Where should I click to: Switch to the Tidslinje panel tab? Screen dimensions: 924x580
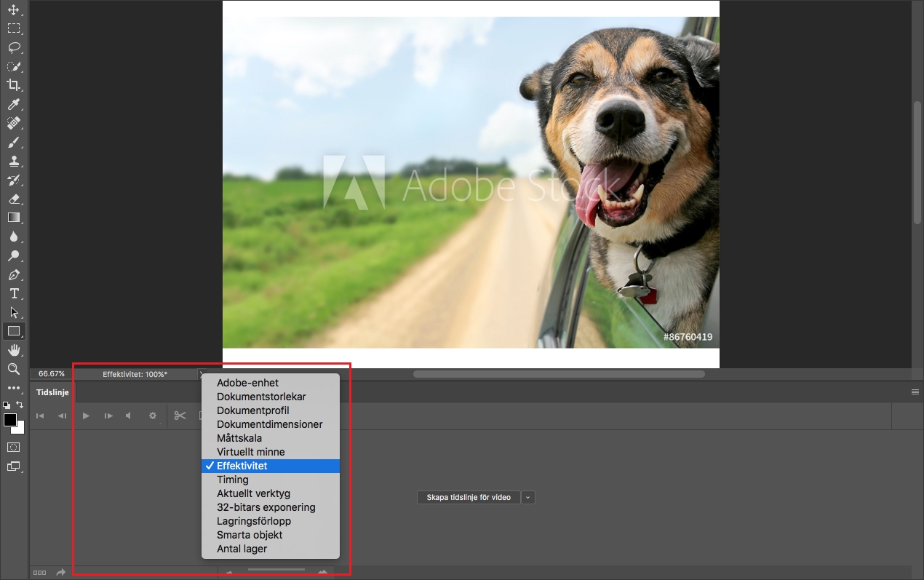click(x=52, y=392)
